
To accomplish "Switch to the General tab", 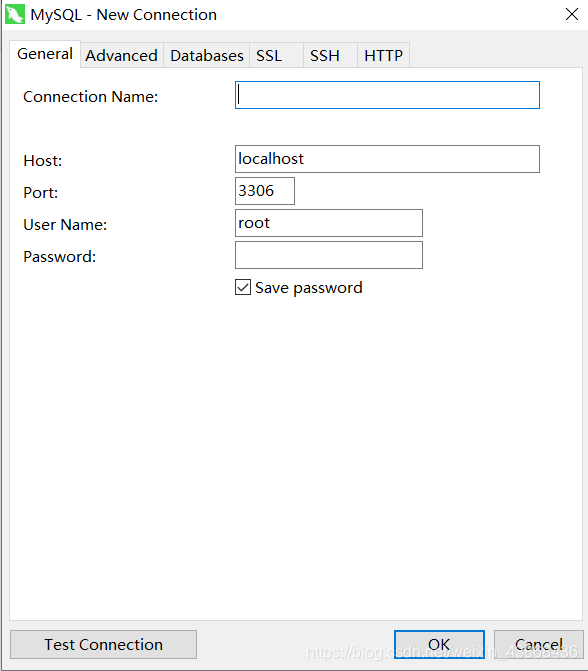I will click(45, 54).
